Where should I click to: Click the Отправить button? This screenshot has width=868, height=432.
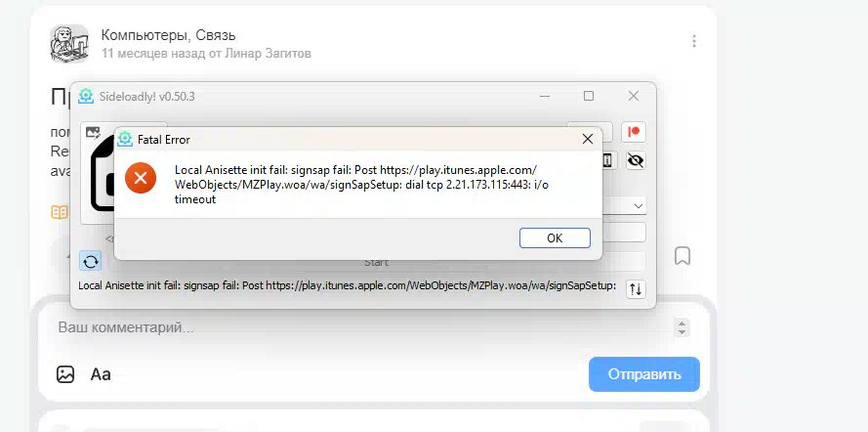pyautogui.click(x=644, y=374)
